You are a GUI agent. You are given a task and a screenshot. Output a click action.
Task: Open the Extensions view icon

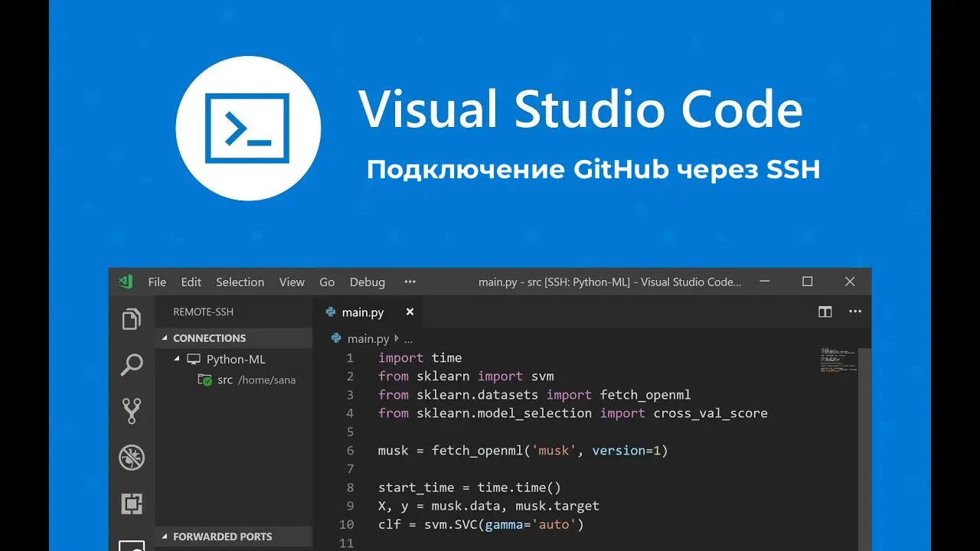132,504
